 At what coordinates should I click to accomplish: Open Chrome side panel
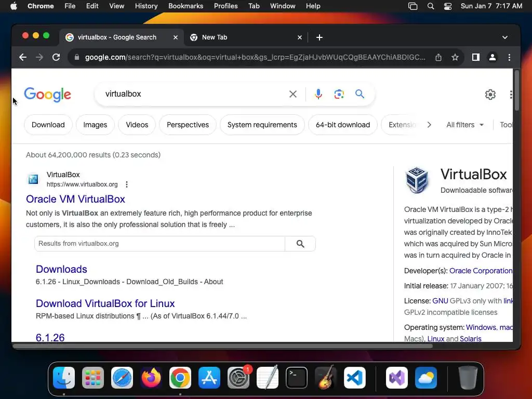click(476, 57)
